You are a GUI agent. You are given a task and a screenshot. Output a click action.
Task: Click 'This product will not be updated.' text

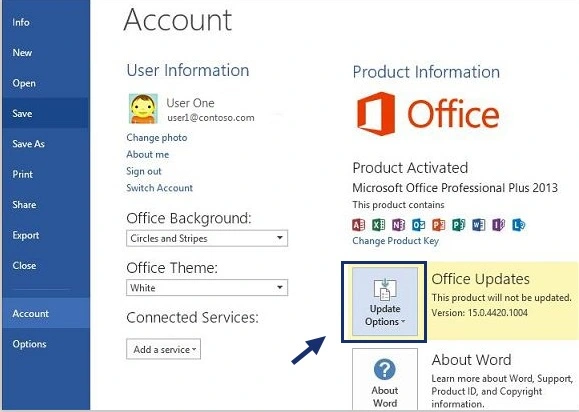click(x=501, y=298)
